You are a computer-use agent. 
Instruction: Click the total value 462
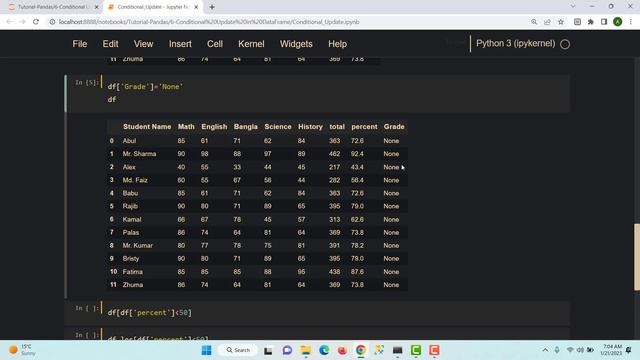(x=334, y=154)
